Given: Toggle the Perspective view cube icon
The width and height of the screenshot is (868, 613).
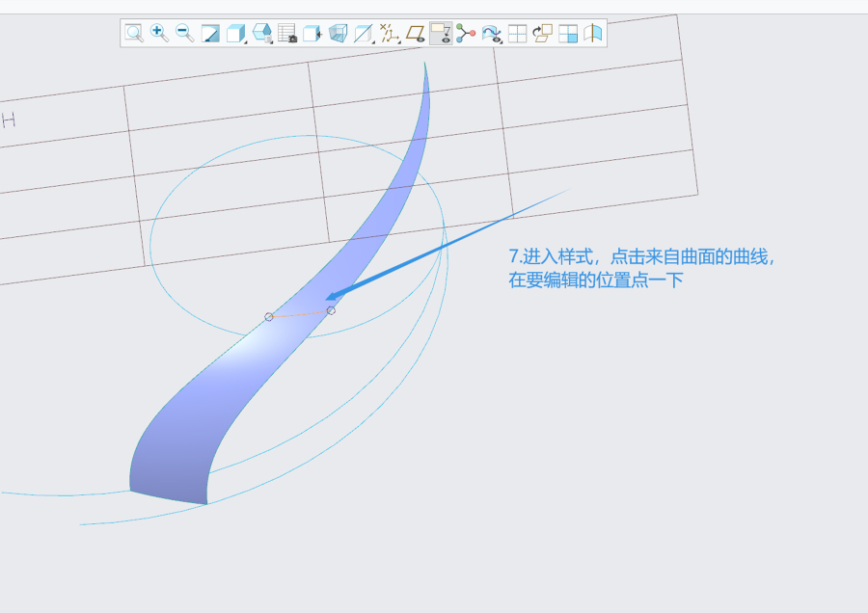Looking at the screenshot, I should [338, 34].
